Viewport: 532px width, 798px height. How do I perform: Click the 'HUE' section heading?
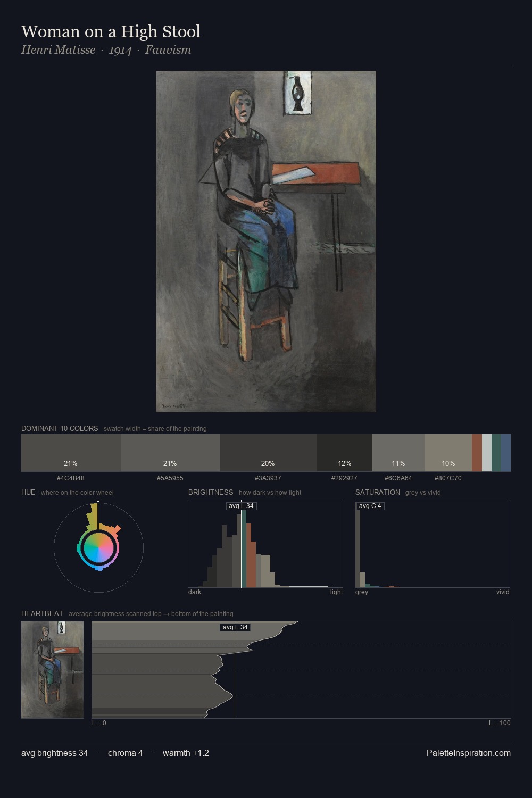[x=28, y=492]
